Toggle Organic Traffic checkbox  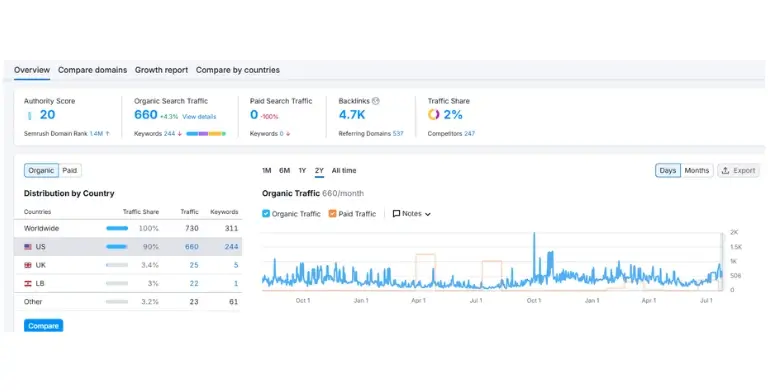click(x=266, y=214)
